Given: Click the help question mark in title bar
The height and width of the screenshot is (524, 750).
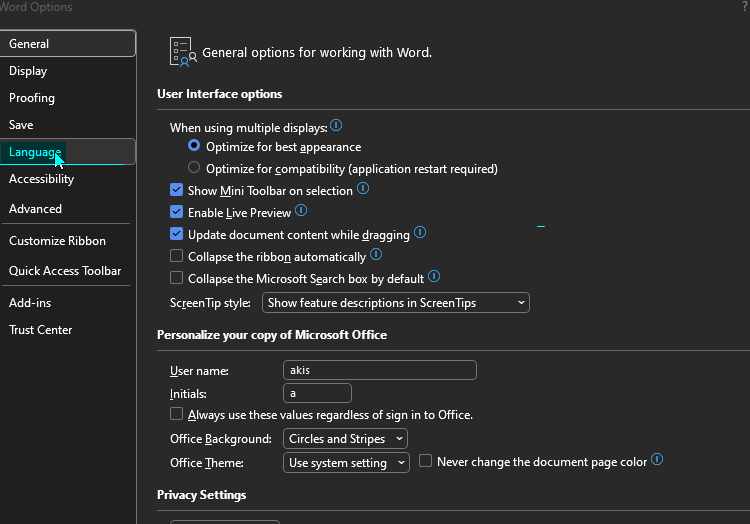Looking at the screenshot, I should (x=745, y=7).
